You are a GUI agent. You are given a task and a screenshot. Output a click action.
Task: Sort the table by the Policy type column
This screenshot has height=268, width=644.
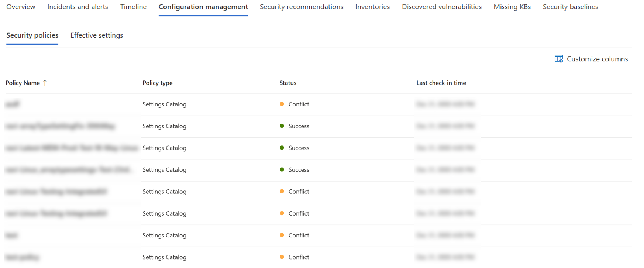[158, 83]
